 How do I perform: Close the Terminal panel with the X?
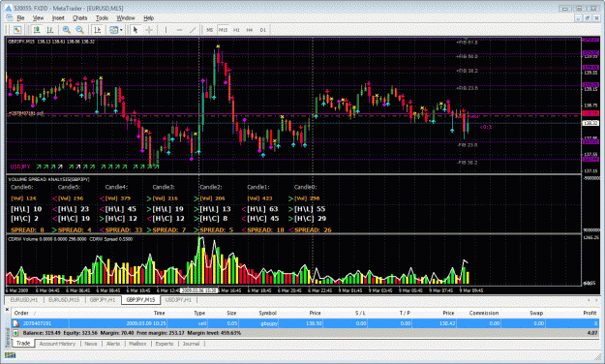click(x=7, y=309)
